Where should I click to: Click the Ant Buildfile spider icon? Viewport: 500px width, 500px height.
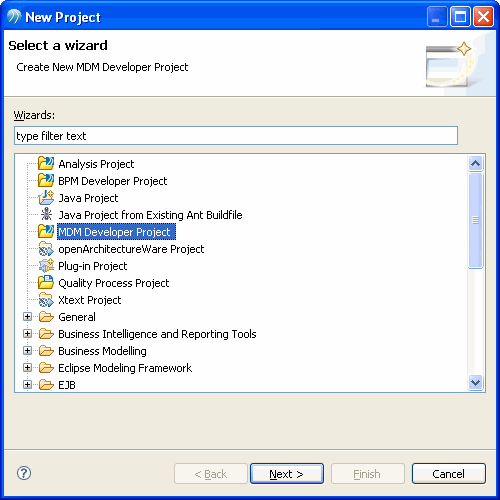tap(46, 214)
